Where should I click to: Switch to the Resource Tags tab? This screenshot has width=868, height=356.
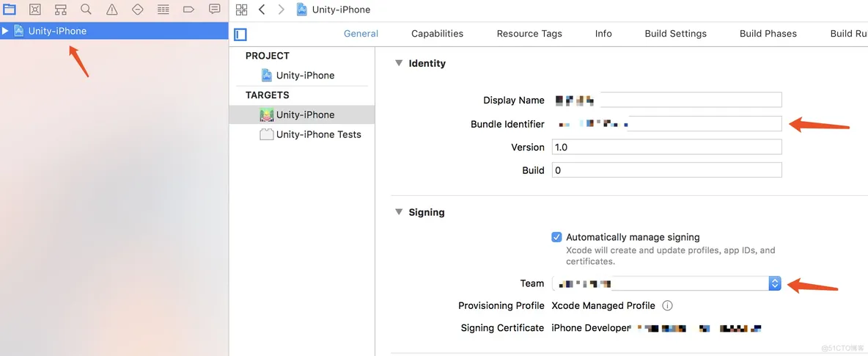pos(529,34)
